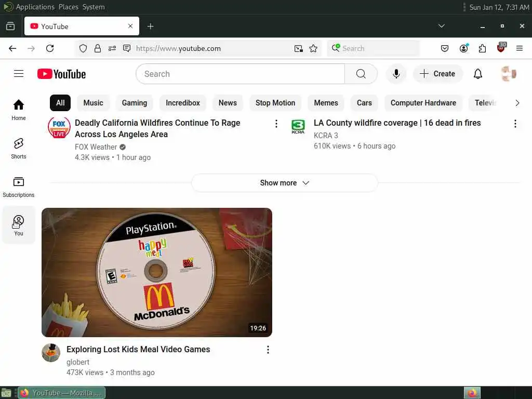532x399 pixels.
Task: Open the Firefox View button
Action: coord(10,26)
